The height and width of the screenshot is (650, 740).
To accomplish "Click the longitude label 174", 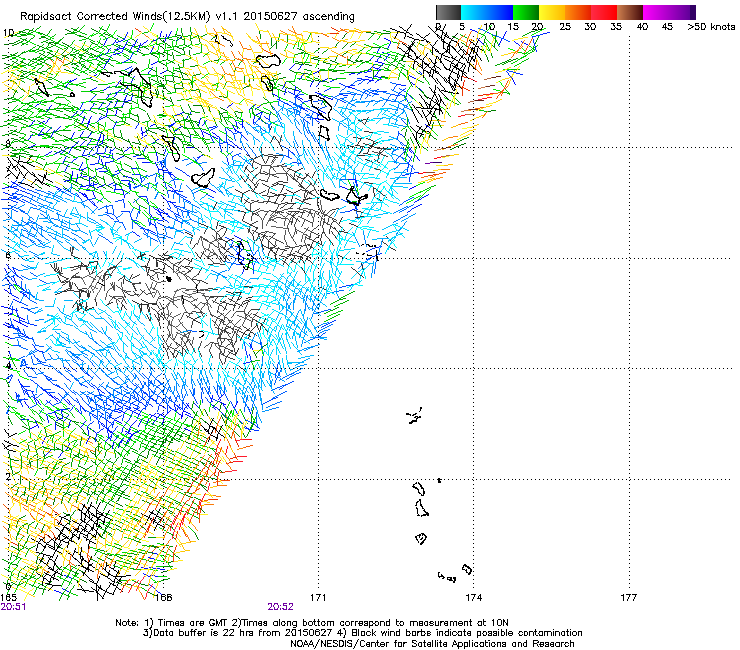I will click(473, 598).
